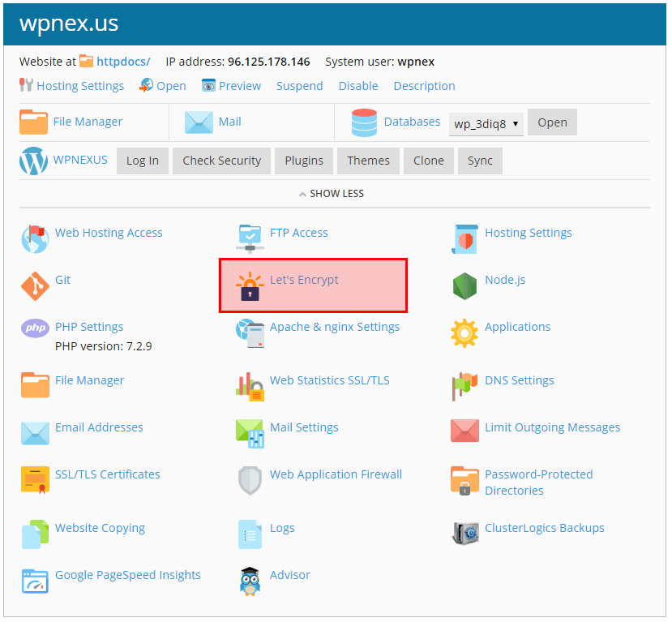Open the WPNEXUS link
Image resolution: width=672 pixels, height=622 pixels.
80,161
